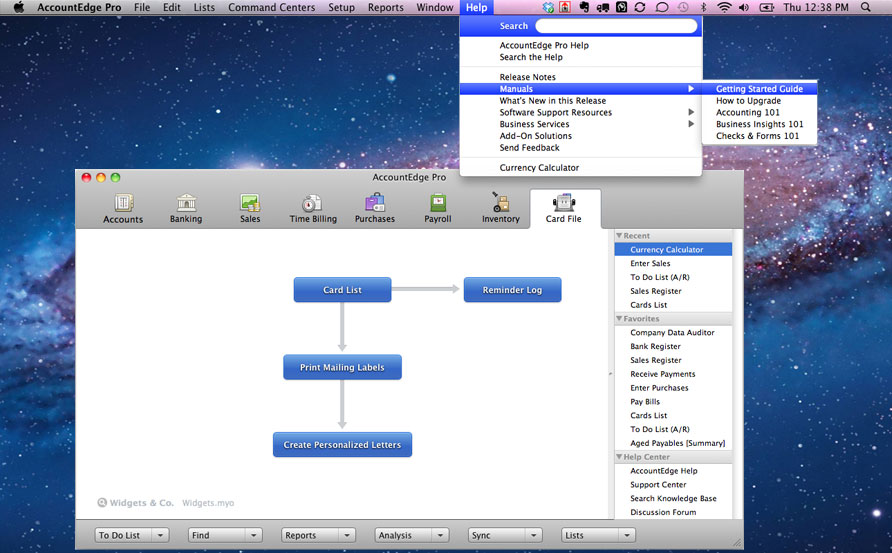Image resolution: width=892 pixels, height=553 pixels.
Task: Click the Create Personalized Letters button
Action: tap(342, 445)
